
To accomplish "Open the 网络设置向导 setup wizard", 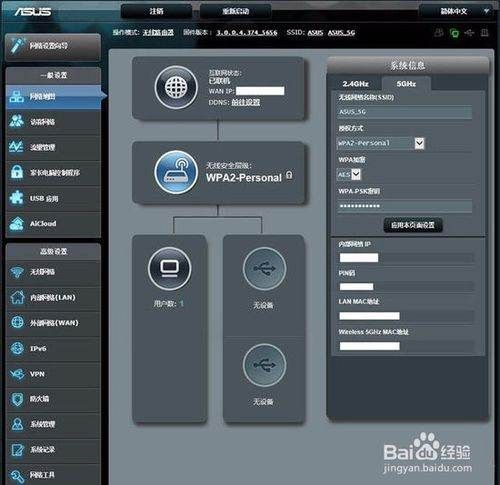I will (x=53, y=47).
